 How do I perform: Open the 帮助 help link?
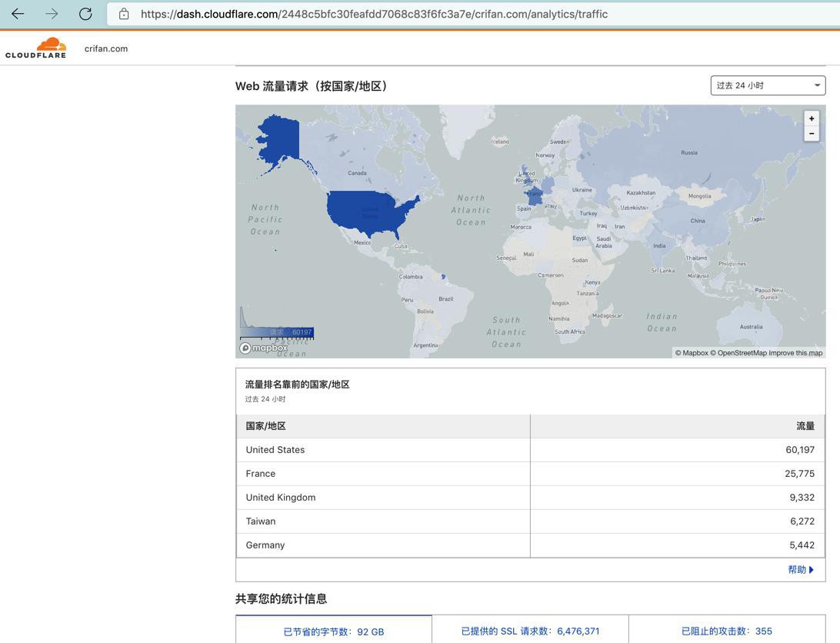(800, 570)
